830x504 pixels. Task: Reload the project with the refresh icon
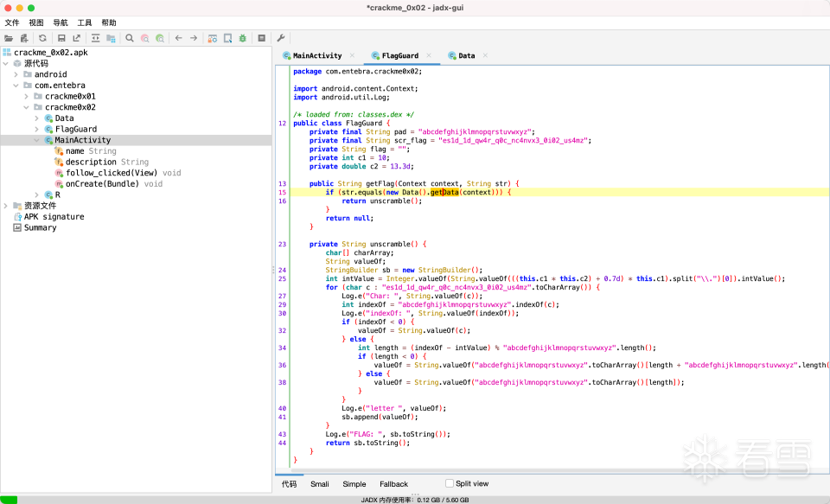[x=43, y=38]
